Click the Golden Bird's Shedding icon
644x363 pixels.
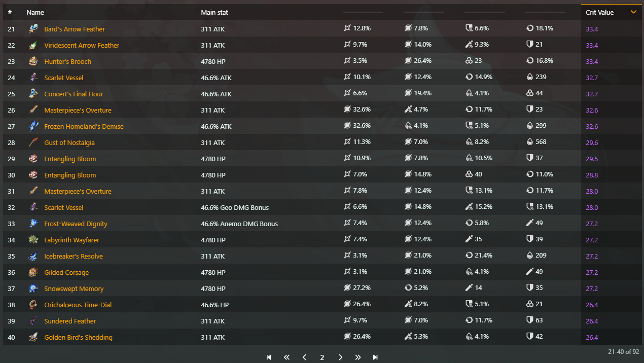click(33, 337)
